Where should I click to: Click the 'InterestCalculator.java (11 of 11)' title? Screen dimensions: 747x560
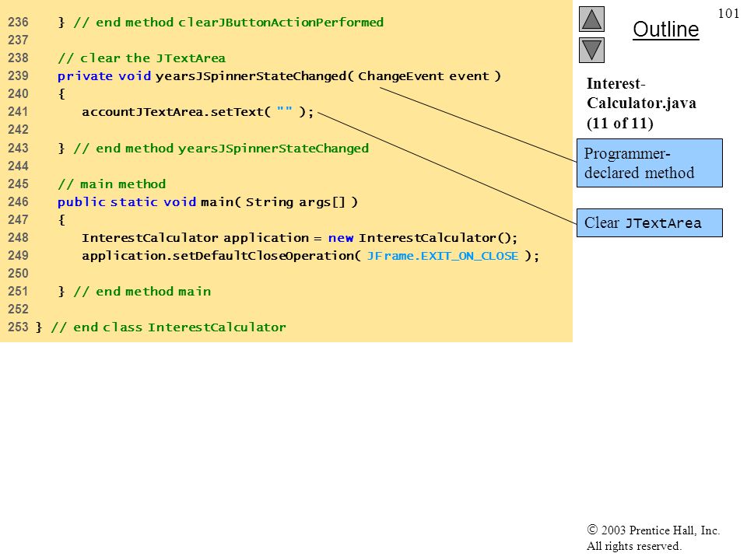(x=641, y=103)
